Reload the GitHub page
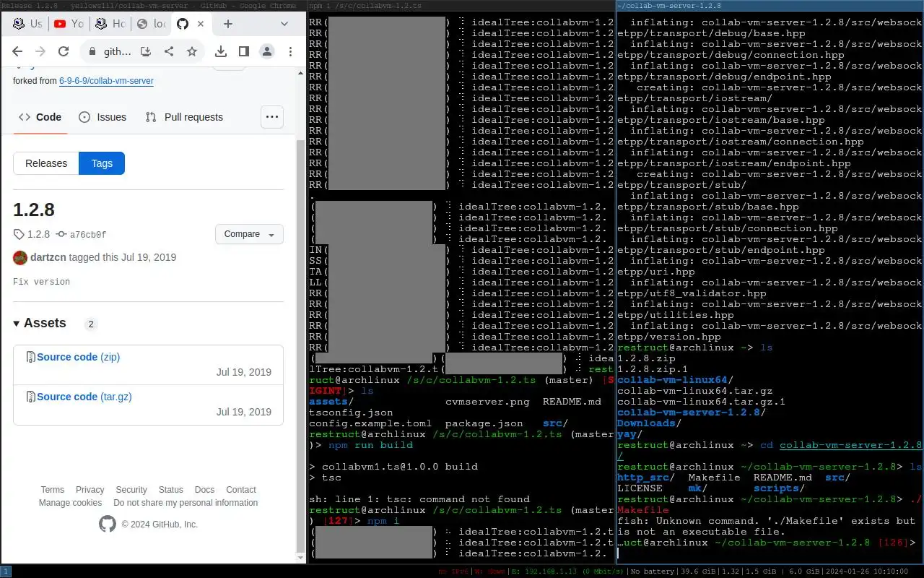924x578 pixels. (x=64, y=51)
